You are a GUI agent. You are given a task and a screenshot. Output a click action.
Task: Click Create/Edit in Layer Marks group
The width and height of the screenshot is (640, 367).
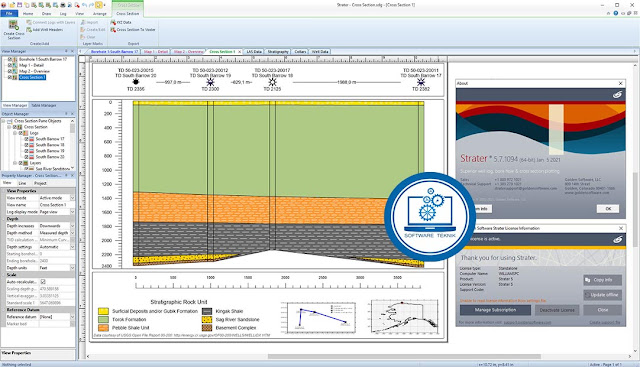coord(93,30)
